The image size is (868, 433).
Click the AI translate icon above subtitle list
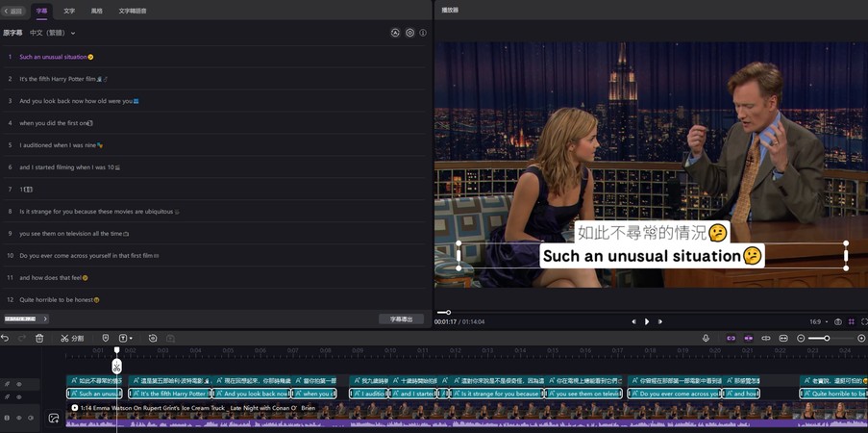[x=395, y=33]
